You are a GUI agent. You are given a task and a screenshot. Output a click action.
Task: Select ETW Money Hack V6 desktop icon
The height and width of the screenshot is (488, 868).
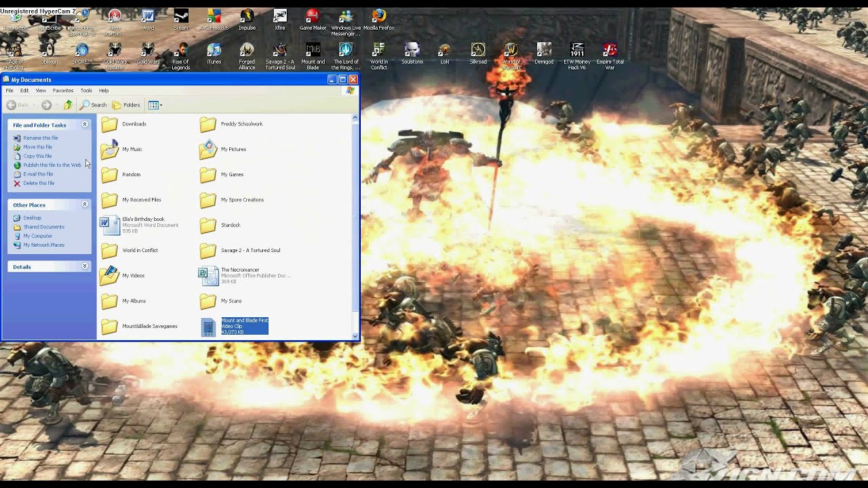[577, 56]
